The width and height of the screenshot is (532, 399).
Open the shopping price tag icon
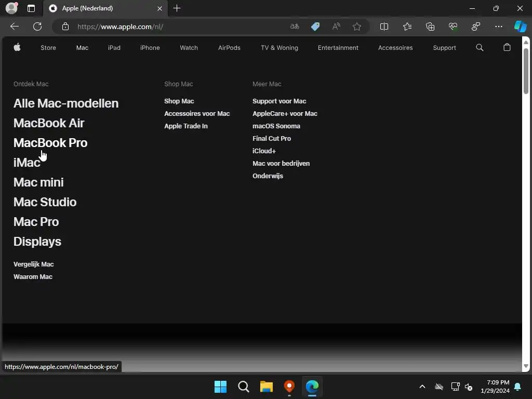click(x=315, y=26)
